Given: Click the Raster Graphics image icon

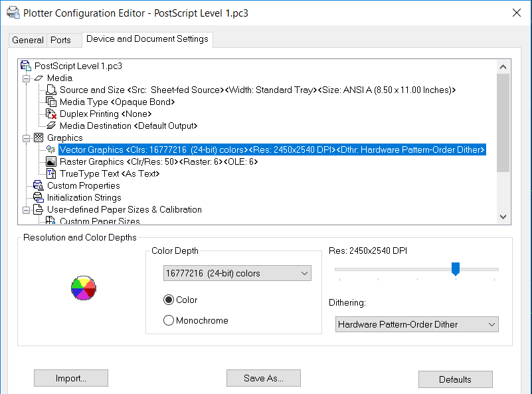Looking at the screenshot, I should (x=51, y=161).
